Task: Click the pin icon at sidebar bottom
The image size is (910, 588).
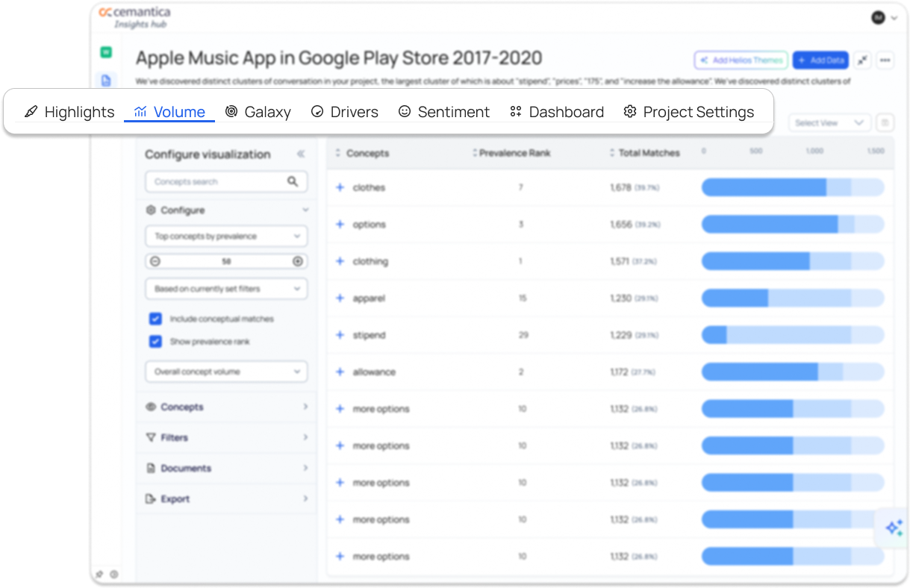Action: pos(99,575)
